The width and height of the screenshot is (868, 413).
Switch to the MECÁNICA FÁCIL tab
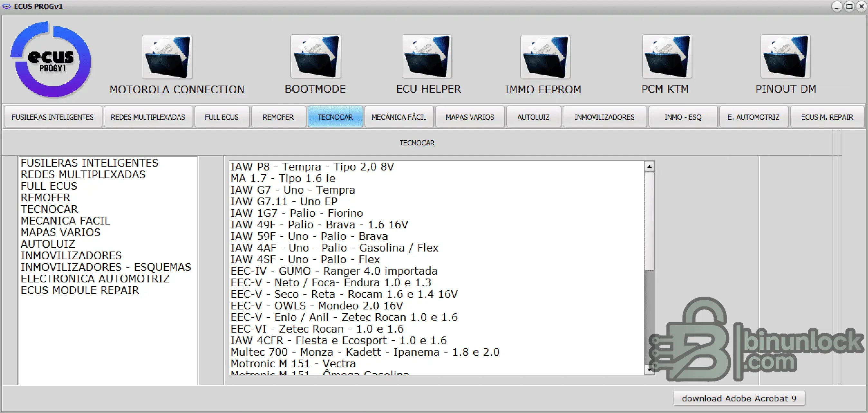pyautogui.click(x=399, y=117)
